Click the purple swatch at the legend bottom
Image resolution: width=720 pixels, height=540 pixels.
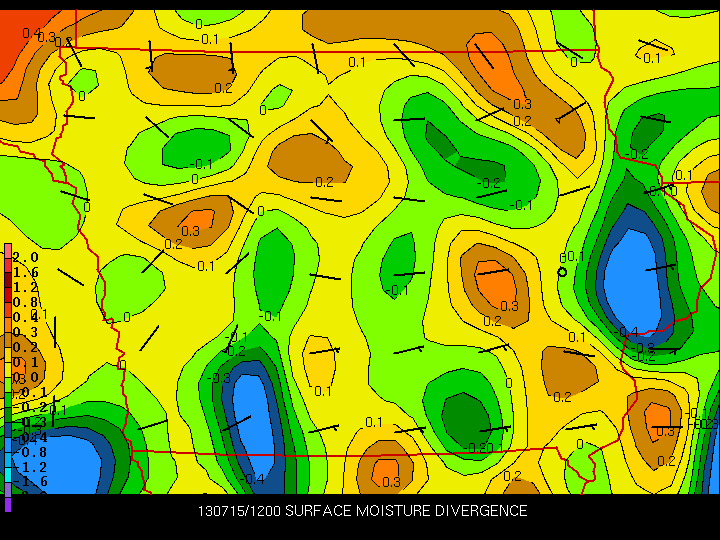point(8,503)
